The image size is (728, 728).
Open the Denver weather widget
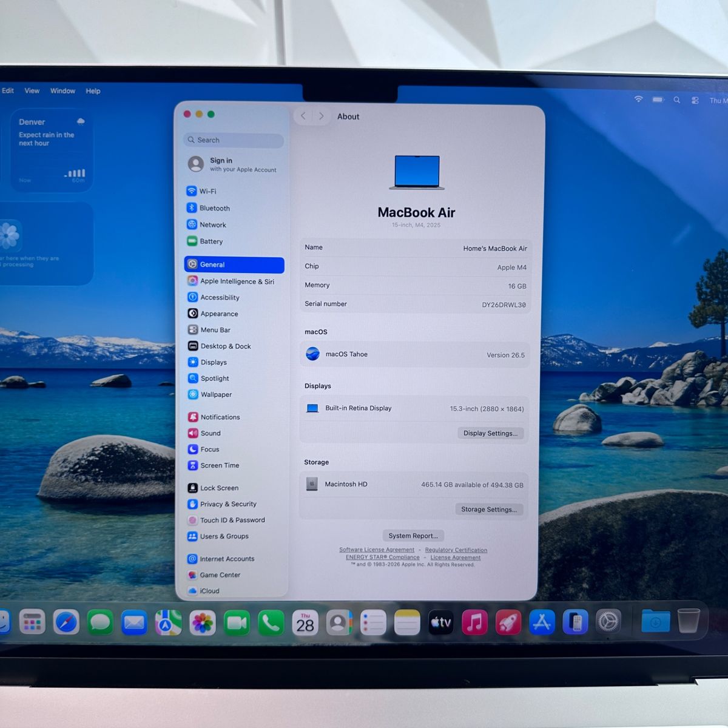(x=52, y=150)
